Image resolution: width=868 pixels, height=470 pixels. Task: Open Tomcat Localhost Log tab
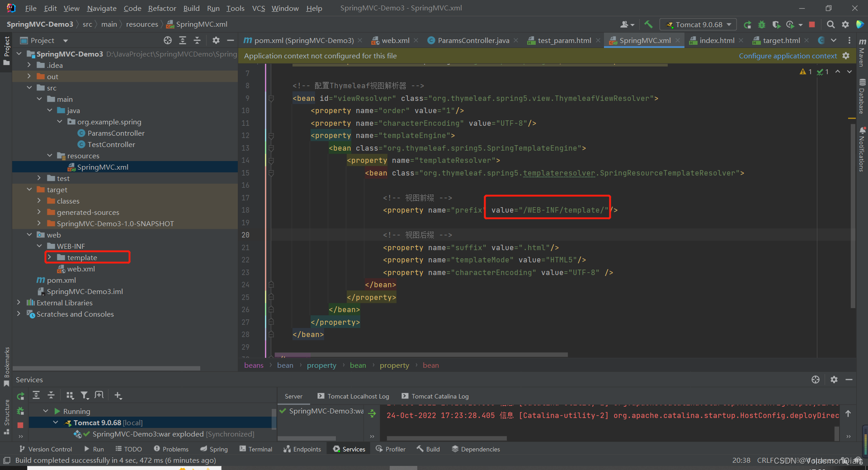coord(353,396)
